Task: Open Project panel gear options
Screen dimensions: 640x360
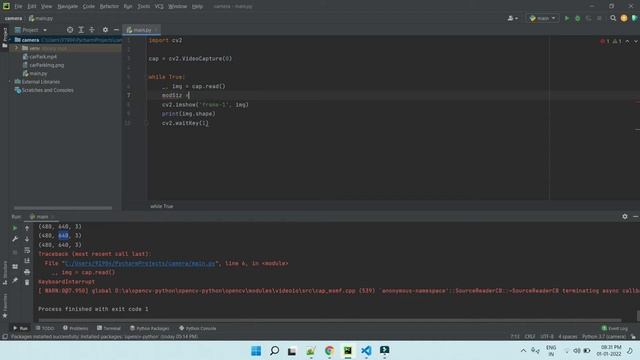Action: [105, 30]
